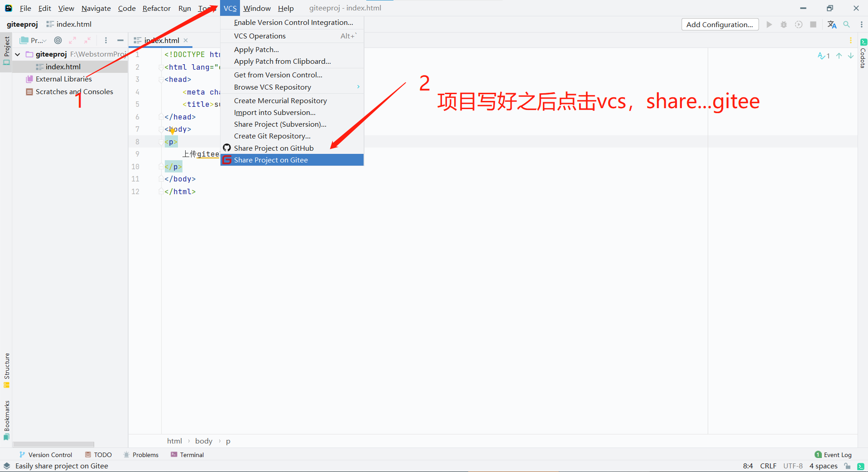
Task: Open the line separator CRLF selector
Action: tap(768, 466)
